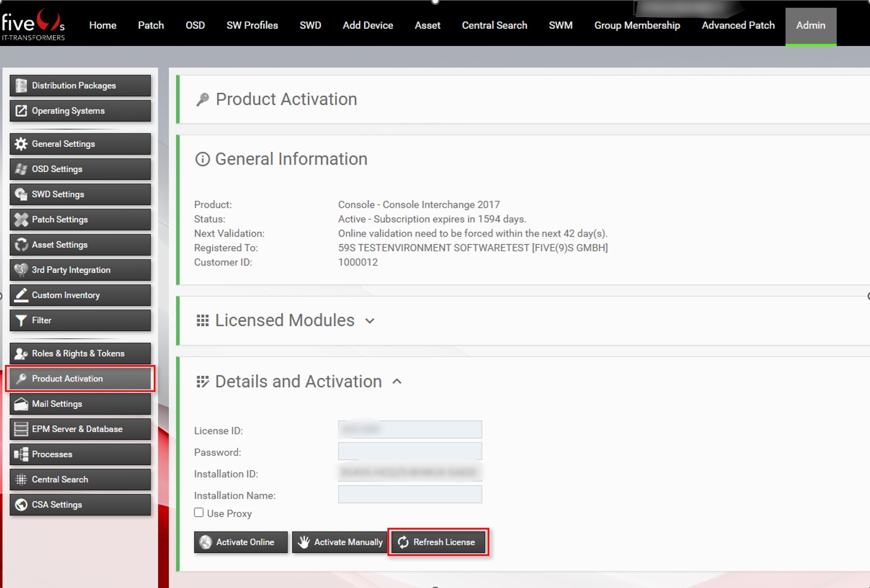Image resolution: width=870 pixels, height=588 pixels.
Task: Open the Asset tab
Action: tap(427, 25)
